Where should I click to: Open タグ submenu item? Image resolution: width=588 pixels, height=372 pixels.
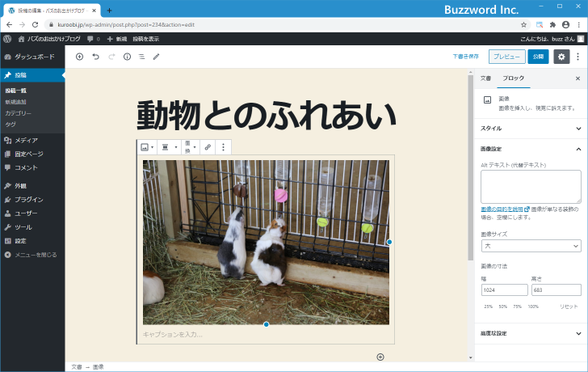point(10,125)
